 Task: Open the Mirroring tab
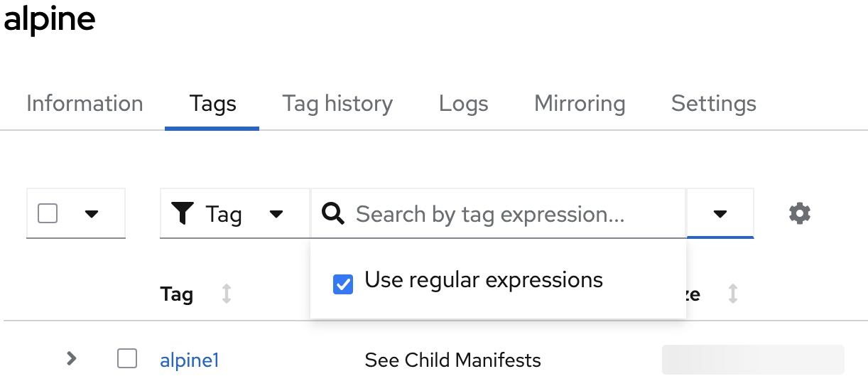[580, 104]
